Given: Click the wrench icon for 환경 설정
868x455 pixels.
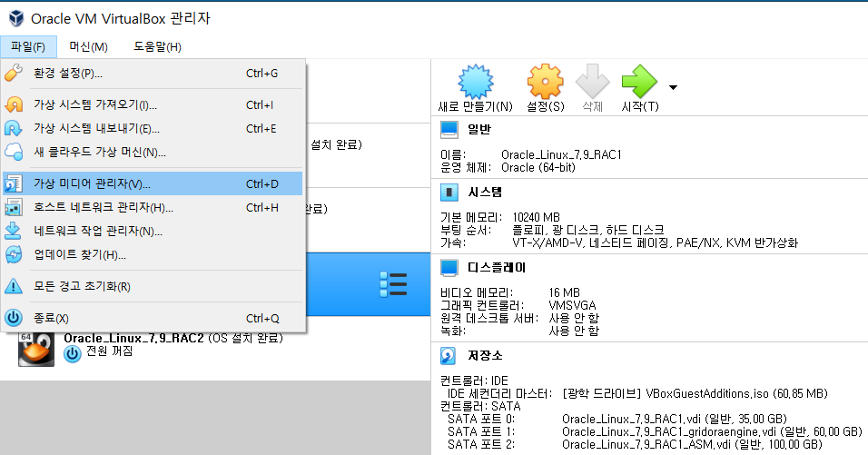Looking at the screenshot, I should click(14, 73).
